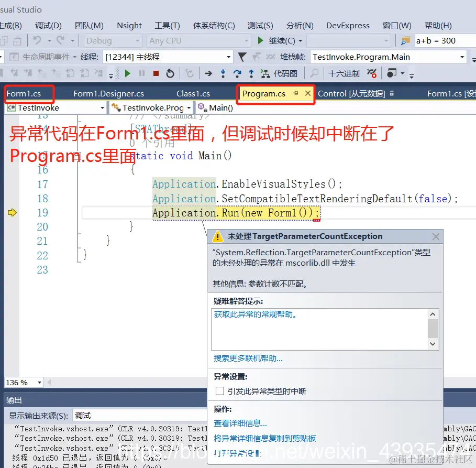The image size is (476, 468).
Task: Open the Any CPU platform dropdown
Action: point(198,40)
